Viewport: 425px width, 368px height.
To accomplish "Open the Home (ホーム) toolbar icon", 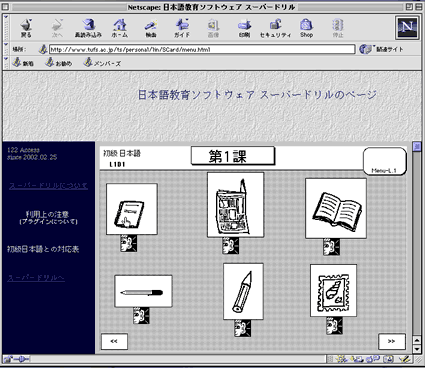I will (119, 28).
